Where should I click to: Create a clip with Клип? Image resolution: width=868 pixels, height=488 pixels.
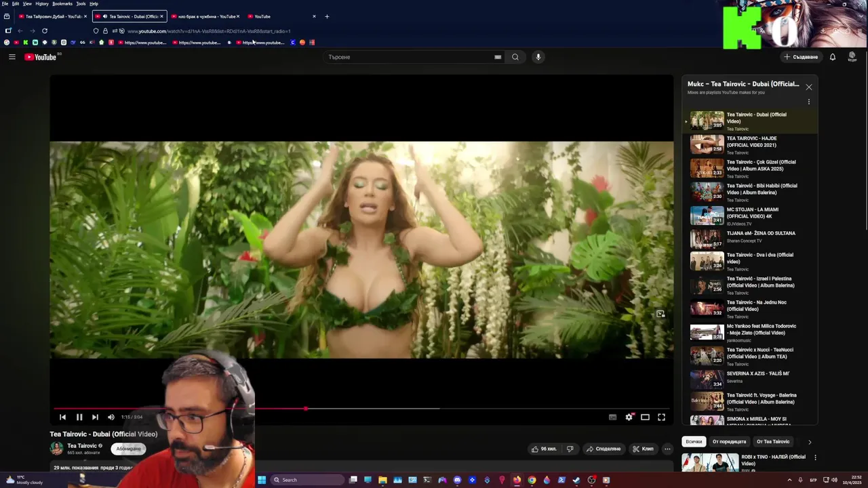coord(643,449)
